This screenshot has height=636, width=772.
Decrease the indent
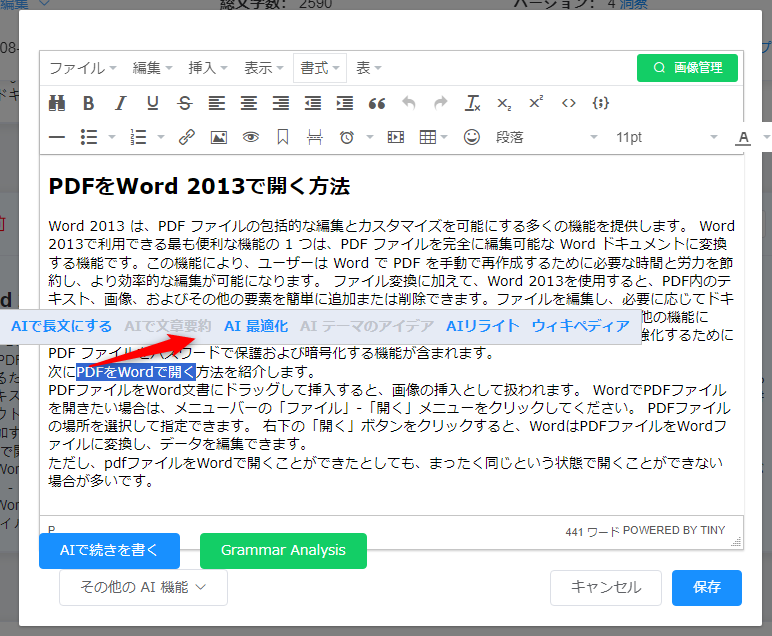coord(313,103)
